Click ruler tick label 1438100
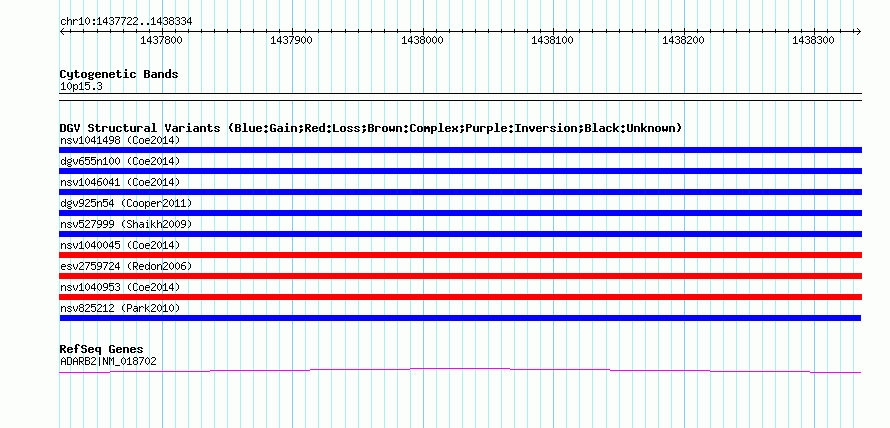Screen dimensions: 890x428 pos(553,40)
